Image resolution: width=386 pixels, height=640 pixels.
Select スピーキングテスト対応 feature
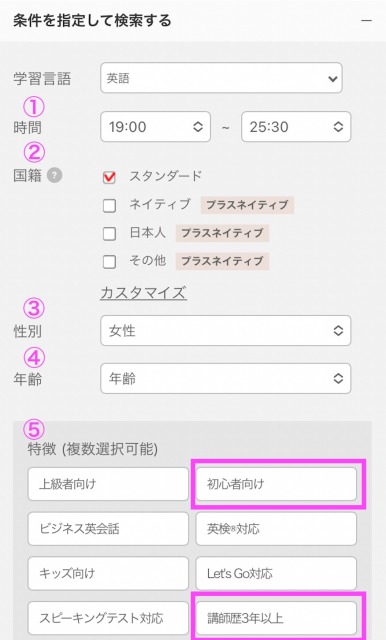(108, 618)
